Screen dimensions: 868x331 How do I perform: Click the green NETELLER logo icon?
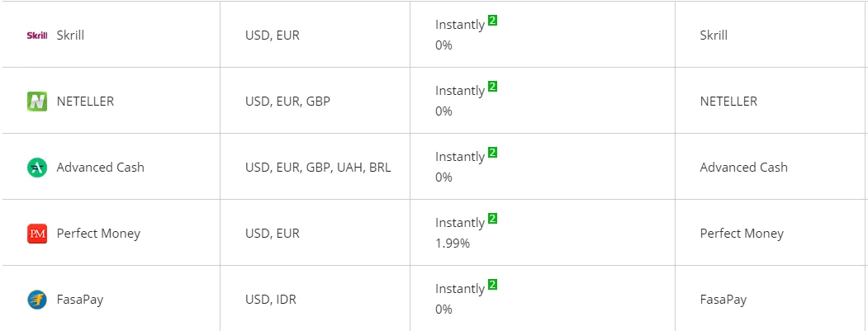tap(37, 102)
